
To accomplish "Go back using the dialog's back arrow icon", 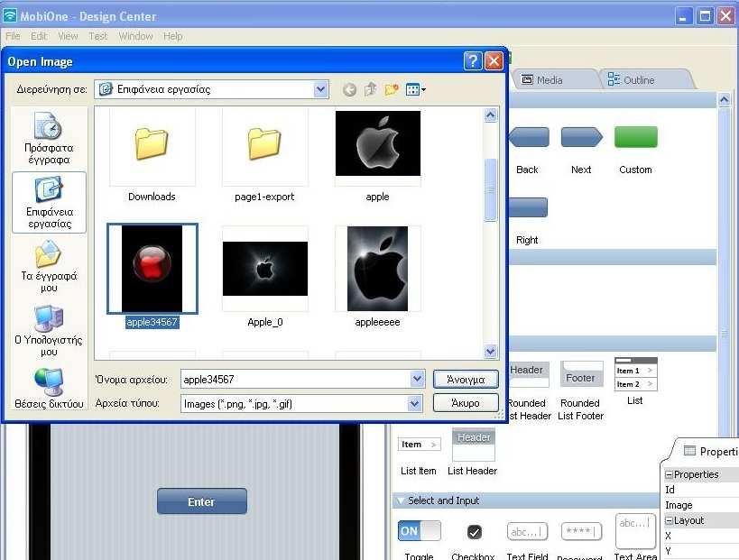I will tap(349, 89).
